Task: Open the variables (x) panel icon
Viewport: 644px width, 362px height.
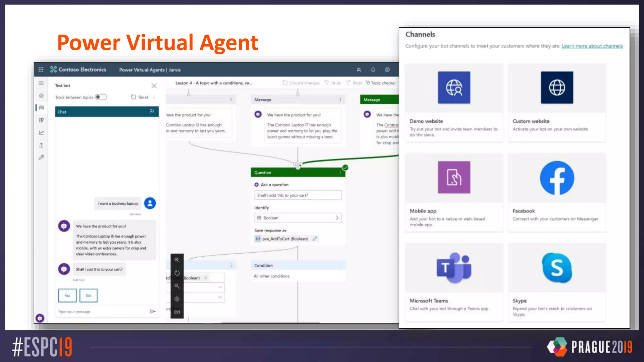Action: click(177, 312)
